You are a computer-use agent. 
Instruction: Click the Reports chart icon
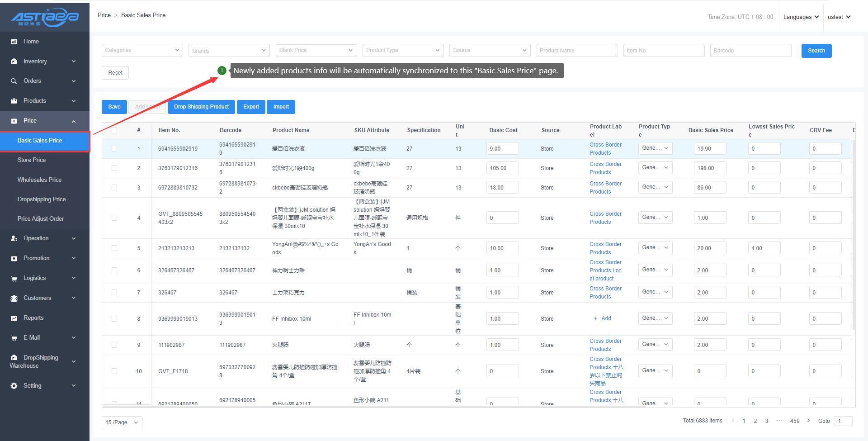coord(14,318)
